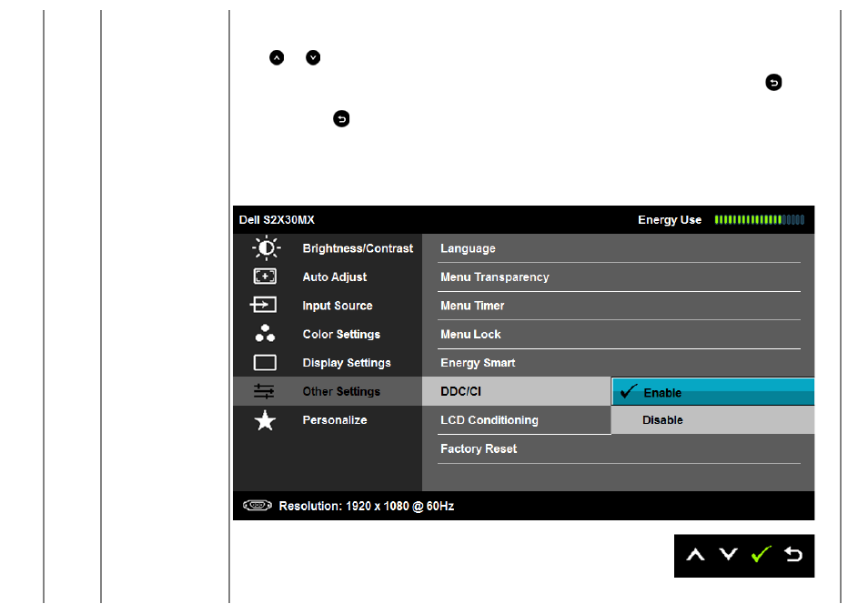868x614 pixels.
Task: Open the Personalize menu
Action: click(x=328, y=420)
